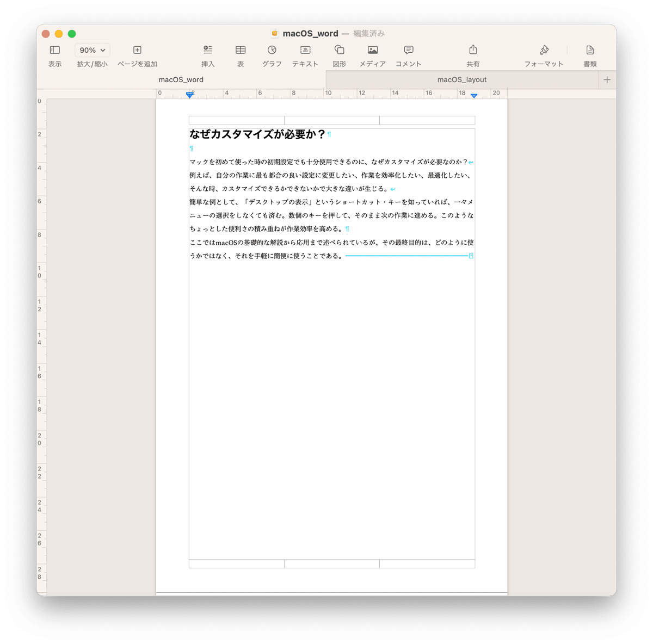Add a comment with コメント icon
Screen dimensions: 653x644
pyautogui.click(x=409, y=50)
